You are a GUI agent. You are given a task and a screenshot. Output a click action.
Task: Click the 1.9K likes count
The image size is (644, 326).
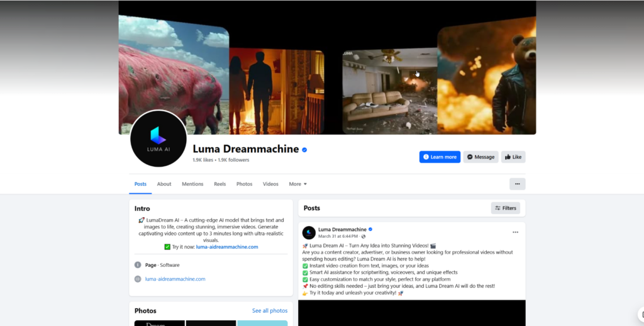[x=203, y=160]
